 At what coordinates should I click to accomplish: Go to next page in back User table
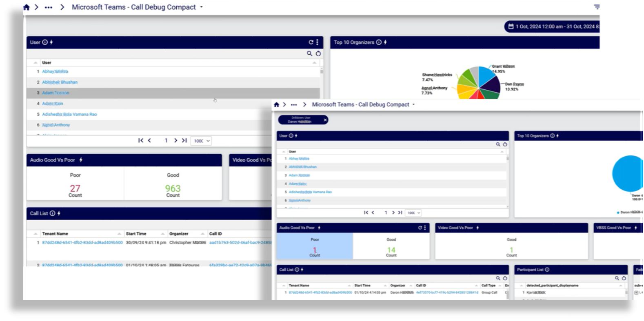coord(175,140)
